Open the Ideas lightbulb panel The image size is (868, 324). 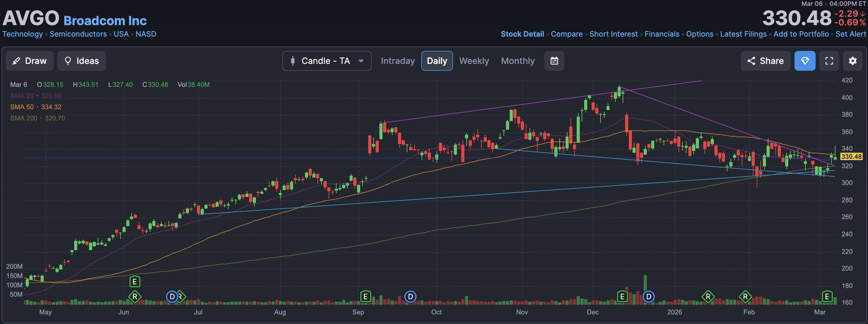click(82, 61)
